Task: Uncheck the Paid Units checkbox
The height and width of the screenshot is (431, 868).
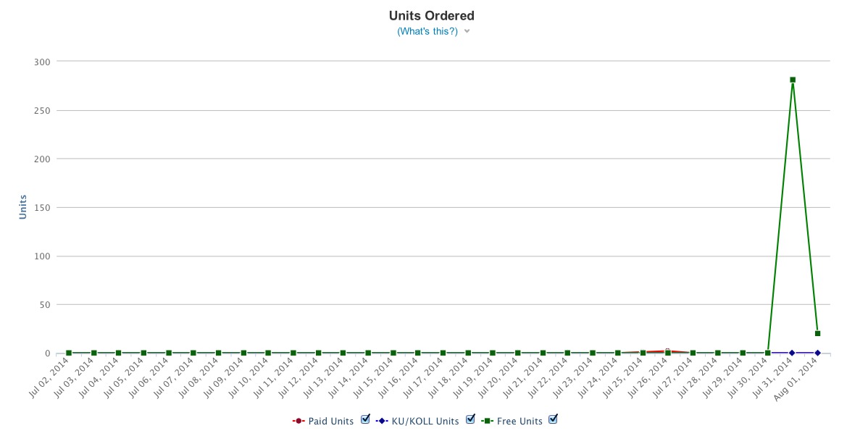Action: (x=365, y=419)
